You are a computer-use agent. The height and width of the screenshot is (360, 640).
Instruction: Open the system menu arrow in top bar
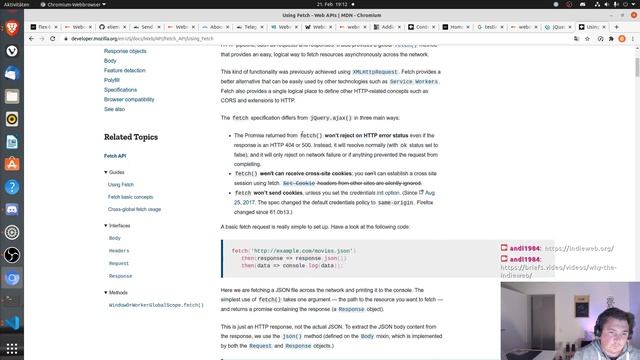(x=633, y=4)
